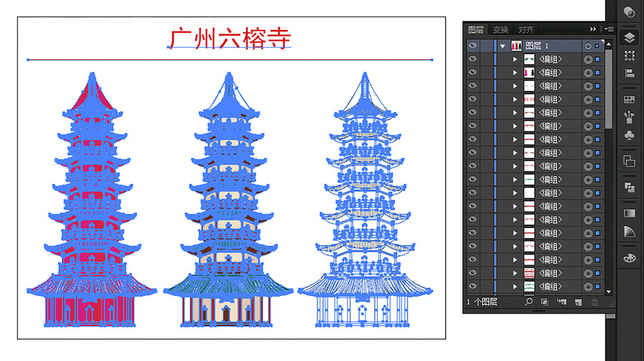Click the Appearance circle icon atop the dock
The height and width of the screenshot is (361, 644).
[629, 12]
